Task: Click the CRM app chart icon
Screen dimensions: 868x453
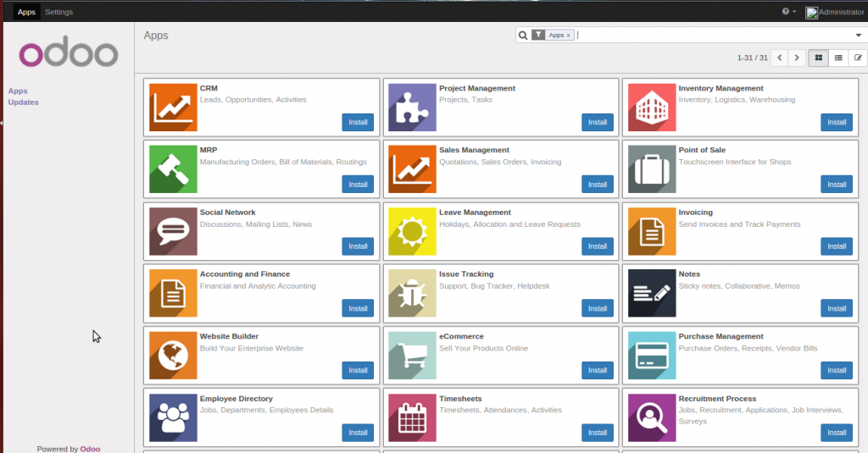Action: pyautogui.click(x=173, y=108)
